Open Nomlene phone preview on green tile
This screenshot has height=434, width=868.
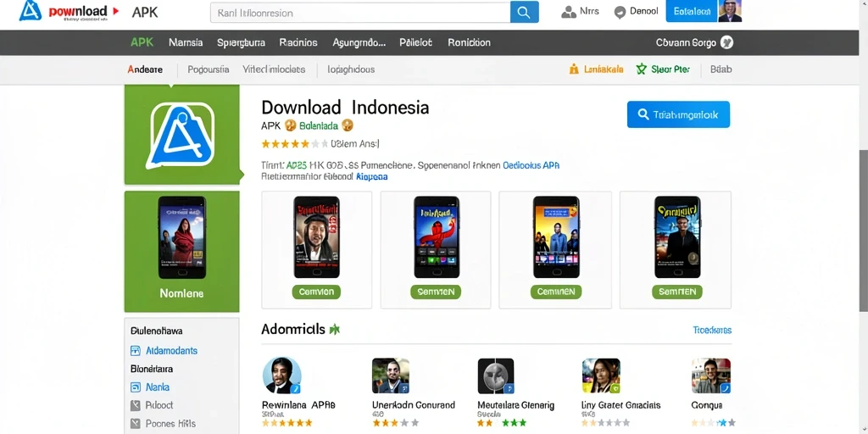point(182,237)
